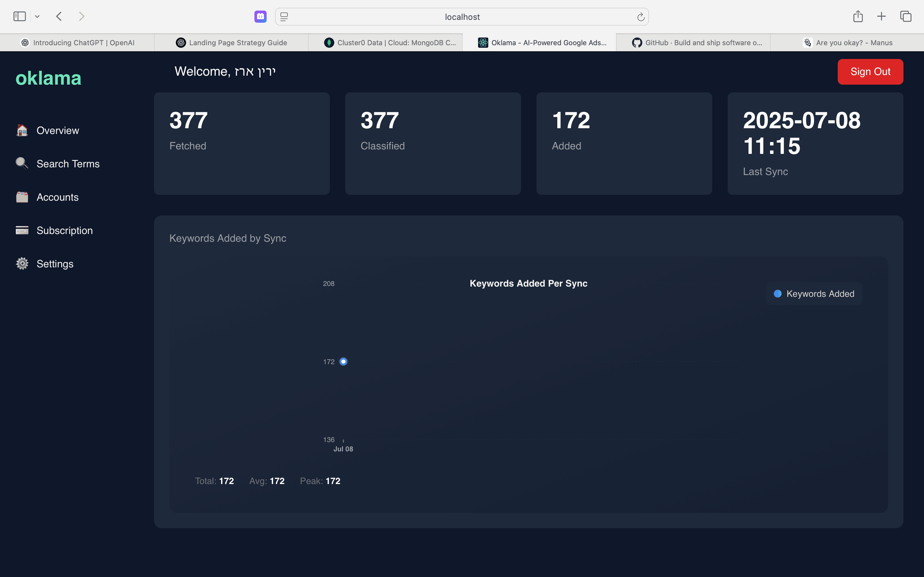Screen dimensions: 924x577
Task: Toggle the Safari sidebar
Action: click(x=20, y=16)
